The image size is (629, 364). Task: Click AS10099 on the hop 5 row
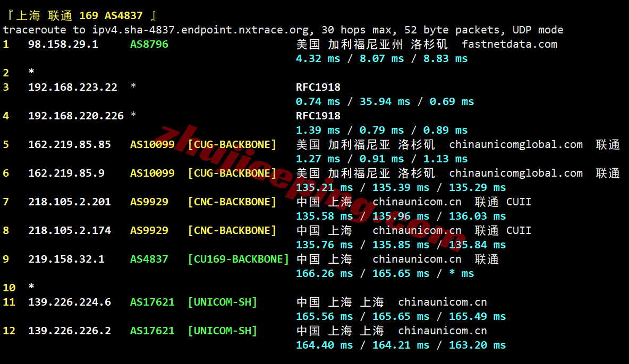tap(152, 144)
